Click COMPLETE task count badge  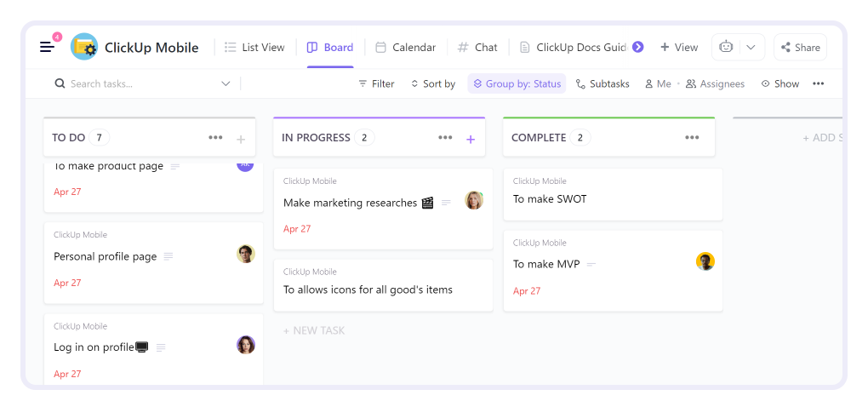pyautogui.click(x=580, y=137)
